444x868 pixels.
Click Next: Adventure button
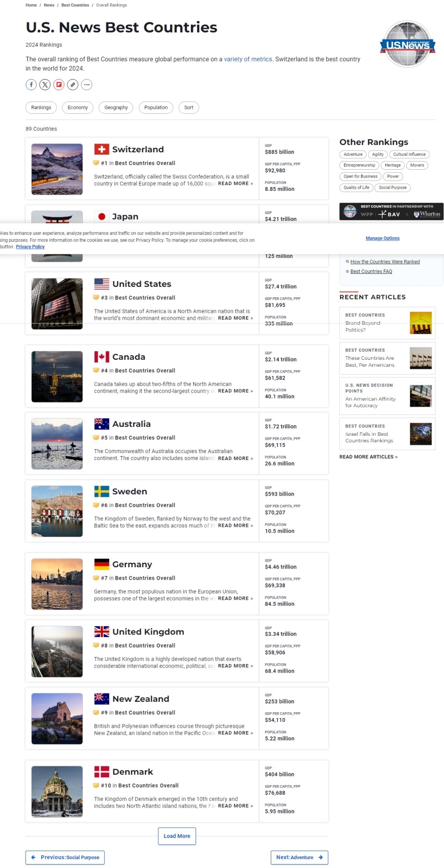[299, 857]
